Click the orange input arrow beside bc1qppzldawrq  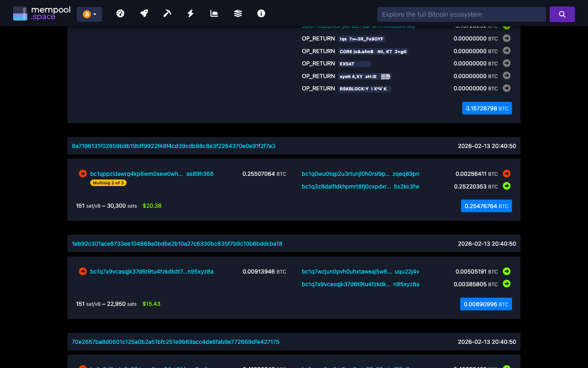pos(82,173)
